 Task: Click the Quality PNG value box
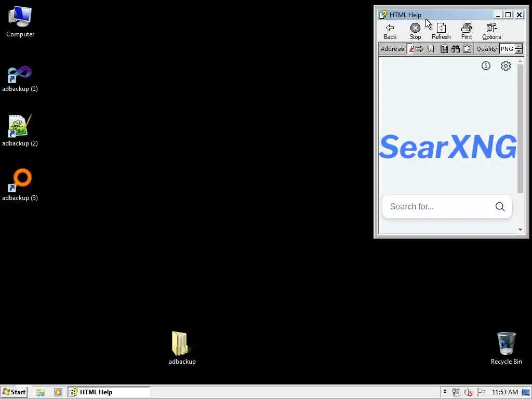pyautogui.click(x=507, y=49)
